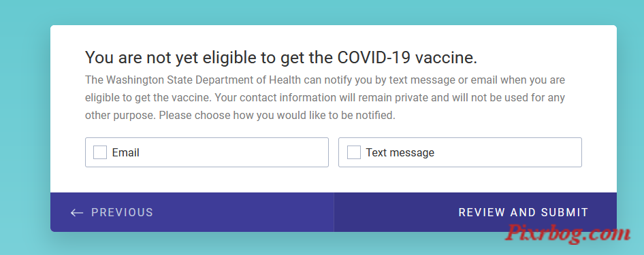Click the word "vaccine" in the heading
Image resolution: width=644 pixels, height=255 pixels.
point(445,58)
